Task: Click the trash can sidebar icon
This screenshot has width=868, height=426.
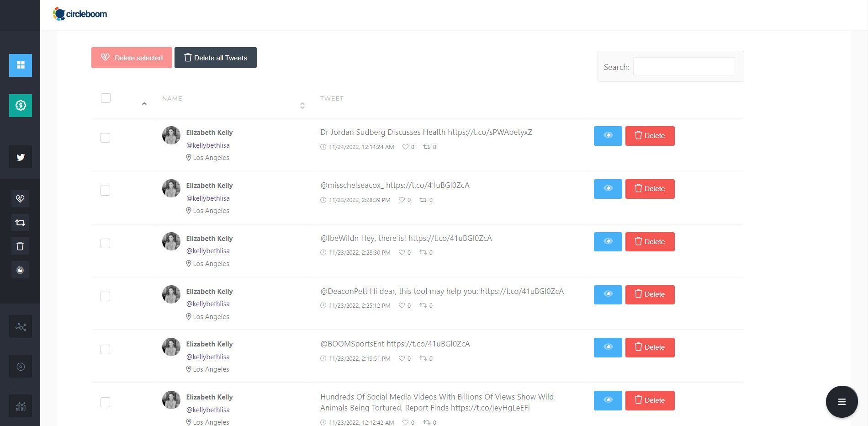Action: coord(20,246)
